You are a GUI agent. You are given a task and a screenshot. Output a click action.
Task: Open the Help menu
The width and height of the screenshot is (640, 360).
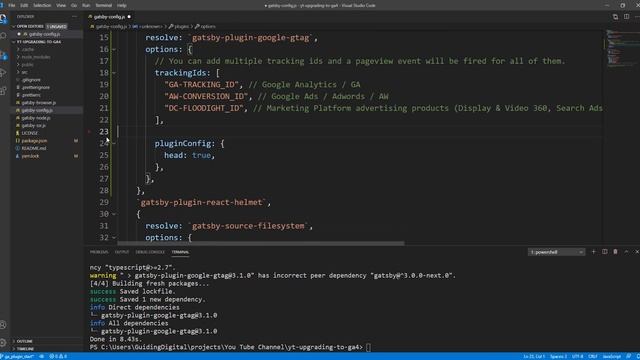pos(122,5)
